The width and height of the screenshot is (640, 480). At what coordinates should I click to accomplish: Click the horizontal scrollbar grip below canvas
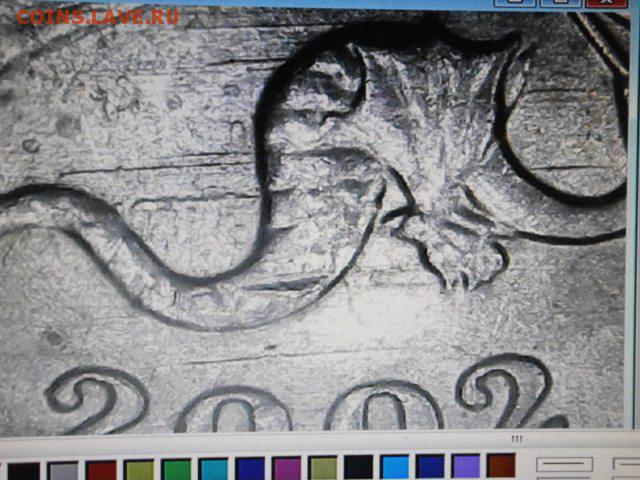pyautogui.click(x=517, y=439)
